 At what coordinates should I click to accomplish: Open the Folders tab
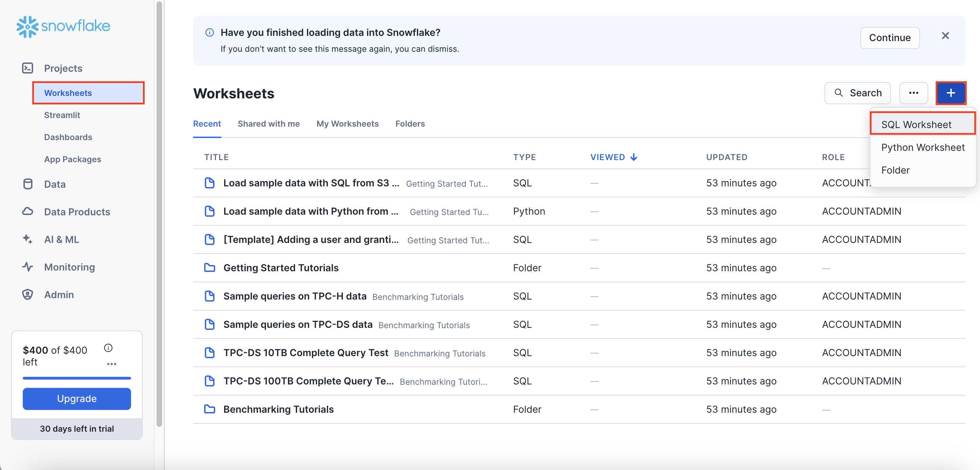(x=410, y=124)
